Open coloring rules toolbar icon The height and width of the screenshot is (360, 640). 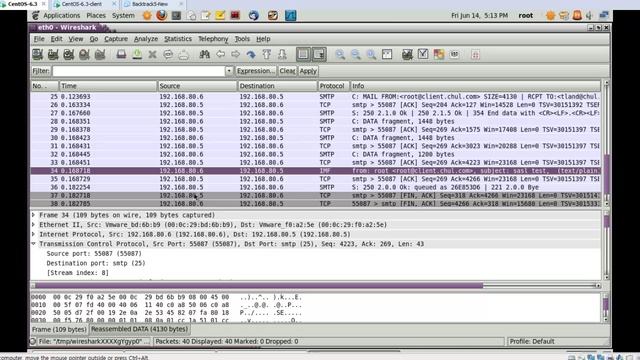439,54
